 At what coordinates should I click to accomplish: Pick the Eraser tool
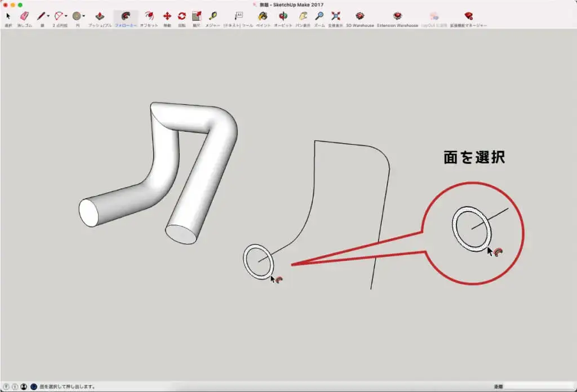[x=24, y=16]
